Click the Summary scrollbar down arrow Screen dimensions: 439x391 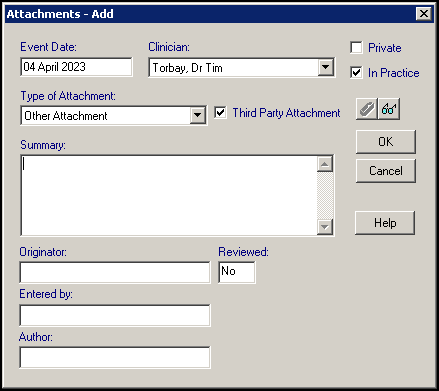click(325, 227)
